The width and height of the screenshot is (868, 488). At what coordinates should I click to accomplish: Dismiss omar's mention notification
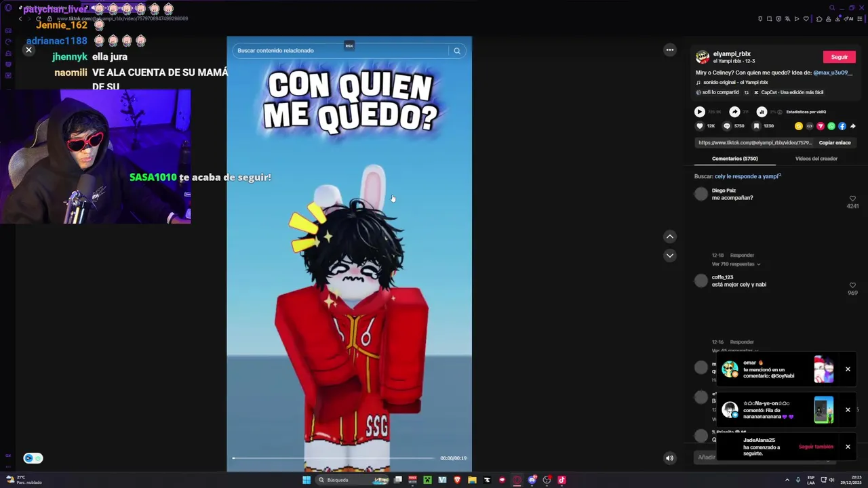coord(848,369)
